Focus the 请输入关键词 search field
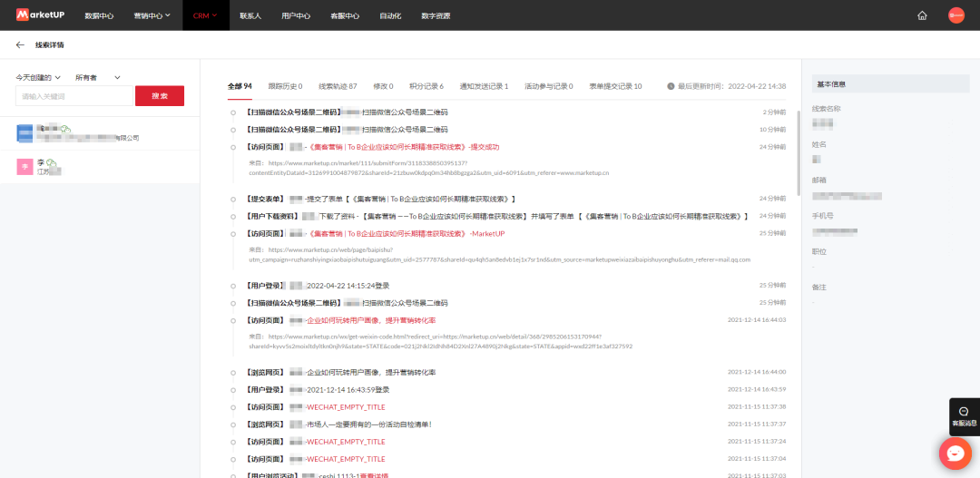Viewport: 980px width, 478px height. point(73,96)
